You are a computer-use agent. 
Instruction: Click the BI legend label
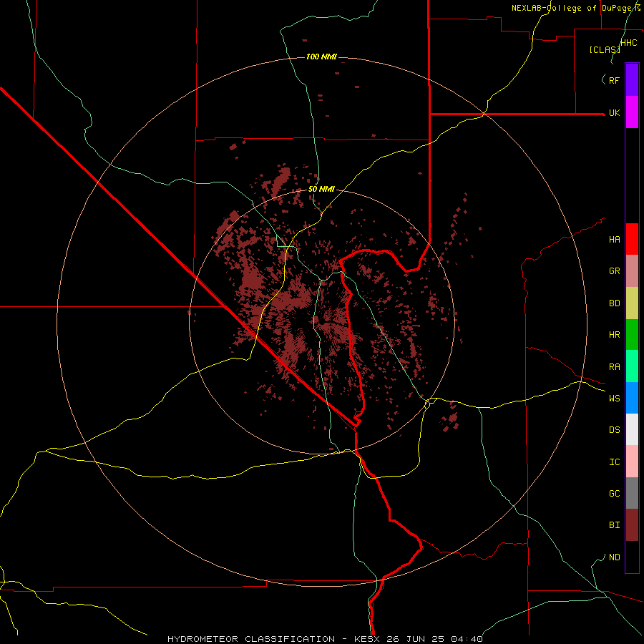(x=614, y=525)
